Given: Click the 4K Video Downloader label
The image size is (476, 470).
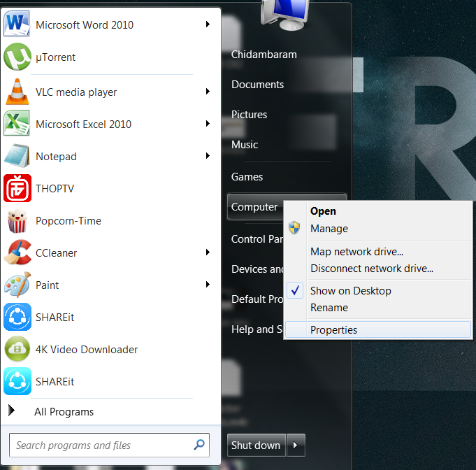Looking at the screenshot, I should point(87,350).
